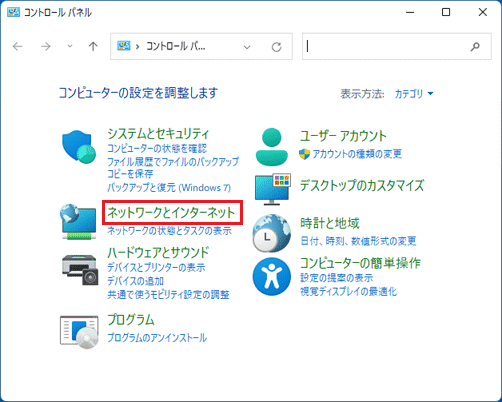Screen dimensions: 502x402
Task: Click 日付、時刻、数値形式の変更 link
Action: click(x=358, y=241)
